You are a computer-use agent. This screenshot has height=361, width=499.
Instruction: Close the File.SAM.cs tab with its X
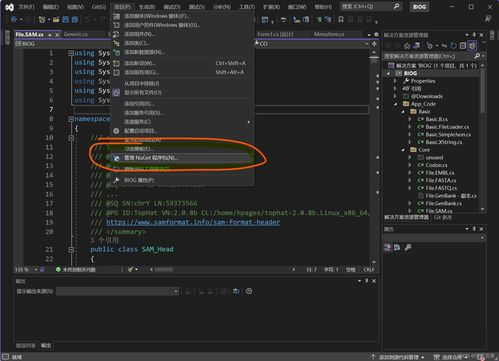click(x=57, y=35)
